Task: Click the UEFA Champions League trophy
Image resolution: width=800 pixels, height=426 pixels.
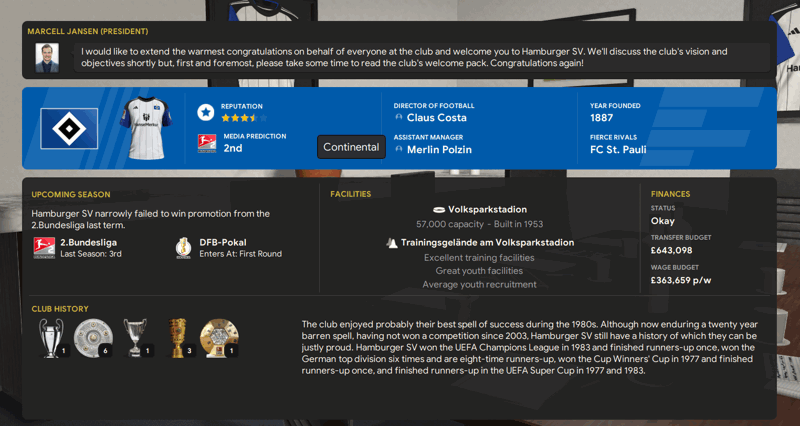Action: [52, 337]
